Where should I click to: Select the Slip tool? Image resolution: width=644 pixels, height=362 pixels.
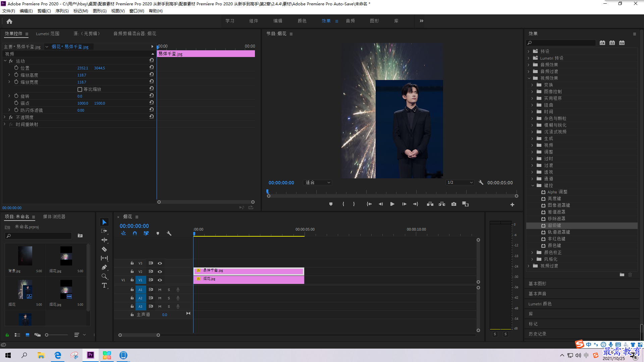(x=104, y=258)
